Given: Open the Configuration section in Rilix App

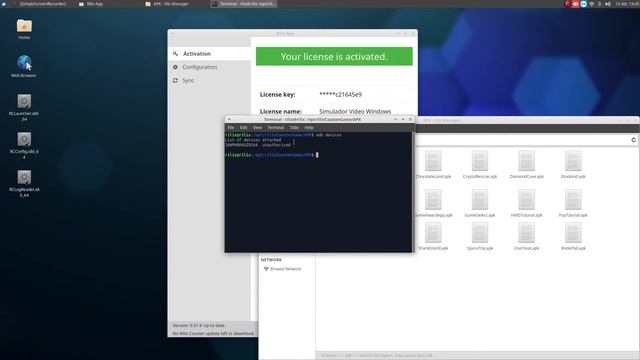Looking at the screenshot, I should point(209,67).
